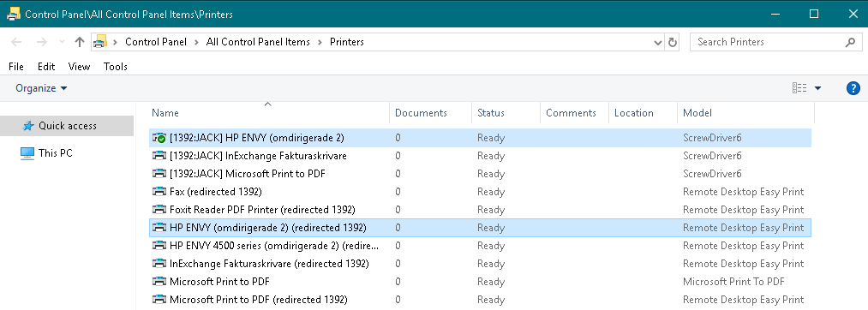This screenshot has height=310, width=868.
Task: Click the Foxit Reader PDF Printer icon
Action: click(x=159, y=210)
